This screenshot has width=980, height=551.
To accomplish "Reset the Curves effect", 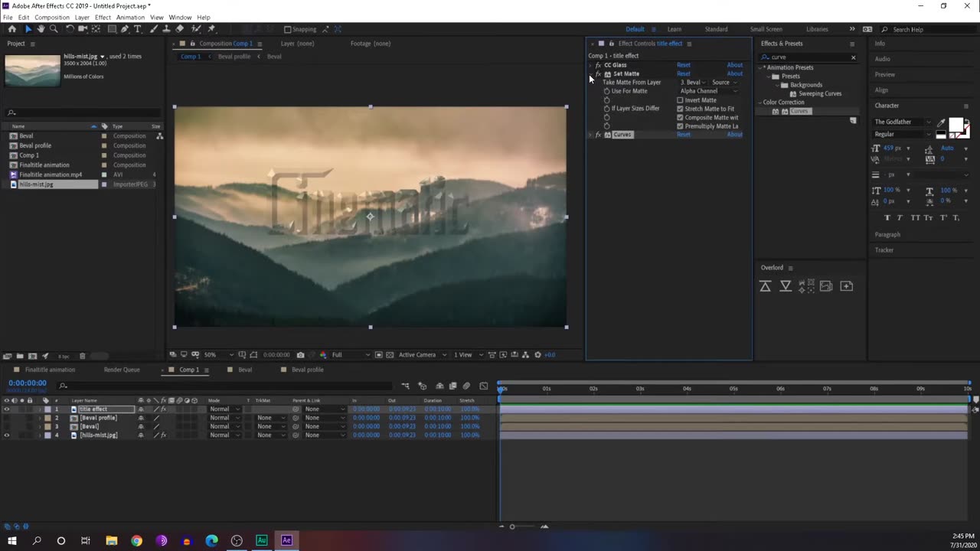I will 683,135.
